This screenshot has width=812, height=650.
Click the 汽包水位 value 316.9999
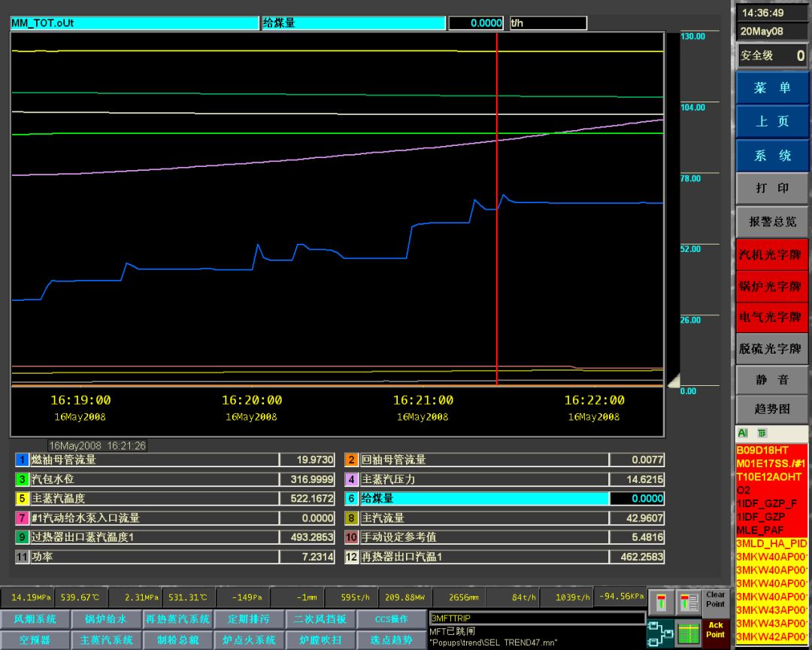point(307,479)
